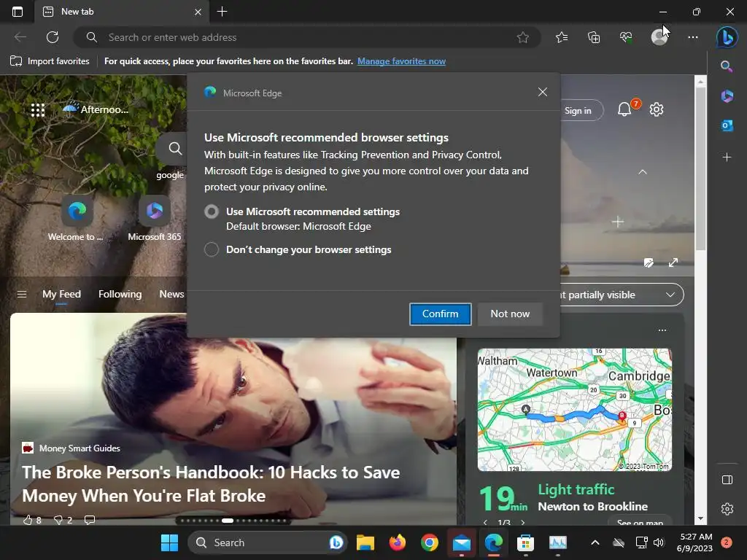
Task: Click scrollbar down arrow
Action: point(700,518)
